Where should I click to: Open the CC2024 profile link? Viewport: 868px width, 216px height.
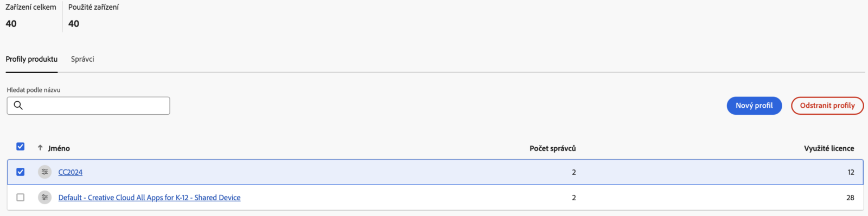click(x=71, y=172)
